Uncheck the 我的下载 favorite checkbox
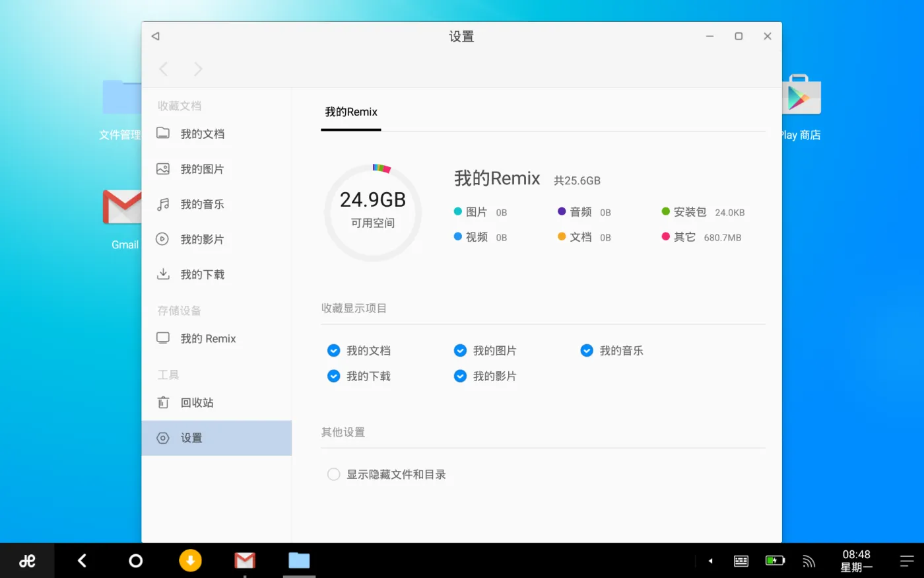 (x=334, y=377)
